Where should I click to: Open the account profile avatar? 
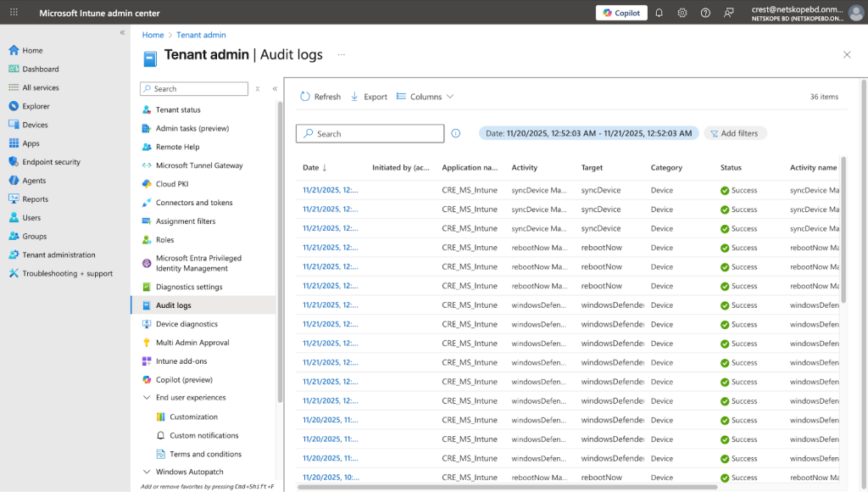856,13
